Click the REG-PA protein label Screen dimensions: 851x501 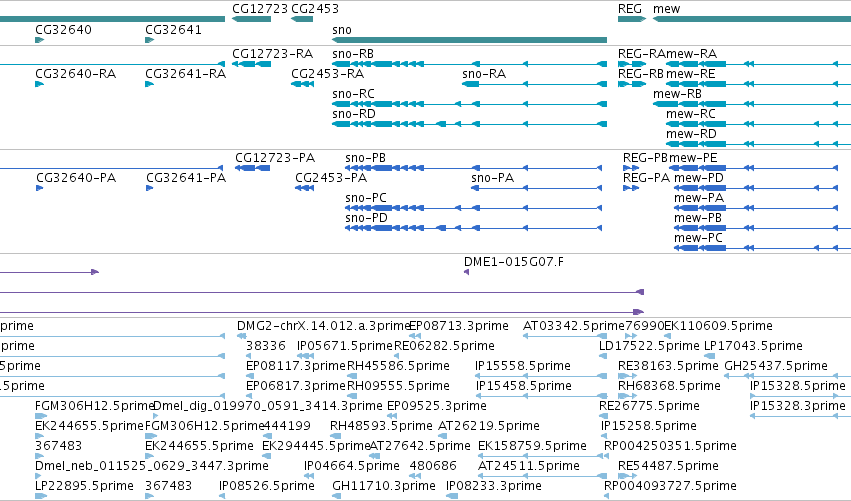646,178
